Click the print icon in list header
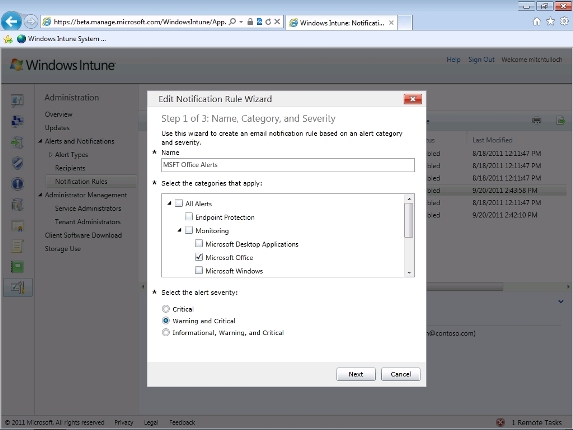The width and height of the screenshot is (573, 430). click(536, 121)
